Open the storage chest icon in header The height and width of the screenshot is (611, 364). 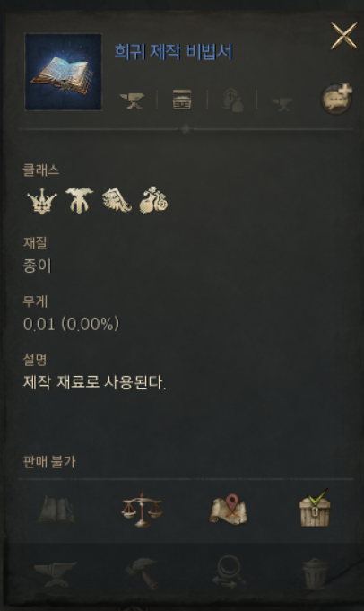pyautogui.click(x=182, y=100)
